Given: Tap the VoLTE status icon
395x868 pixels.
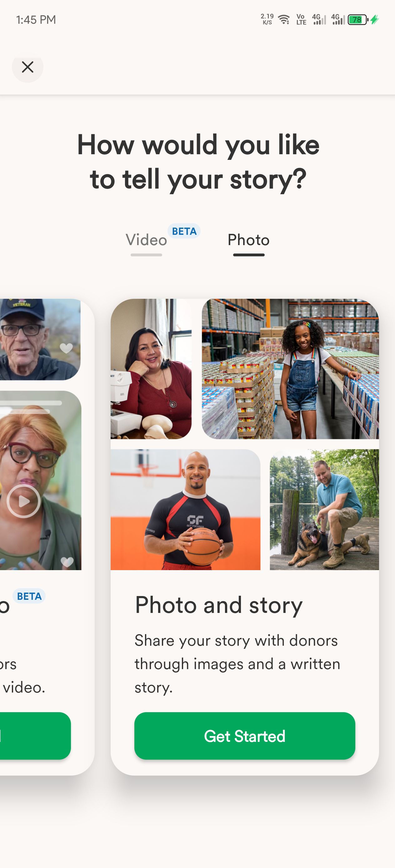Looking at the screenshot, I should [301, 20].
